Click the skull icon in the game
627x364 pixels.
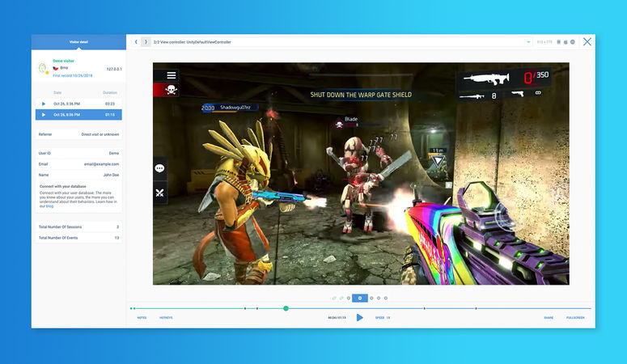pos(172,90)
